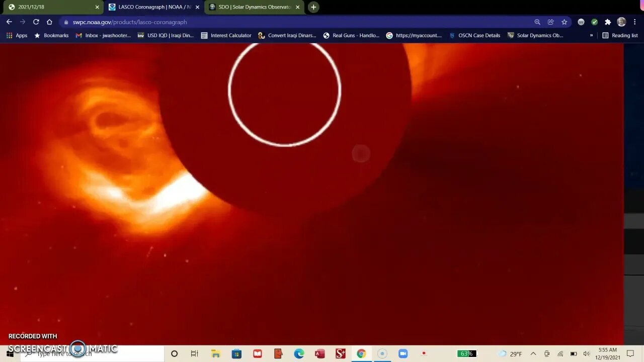Open the USD IQD Iraqi Dinar bookmark
This screenshot has height=362, width=644.
click(x=166, y=36)
